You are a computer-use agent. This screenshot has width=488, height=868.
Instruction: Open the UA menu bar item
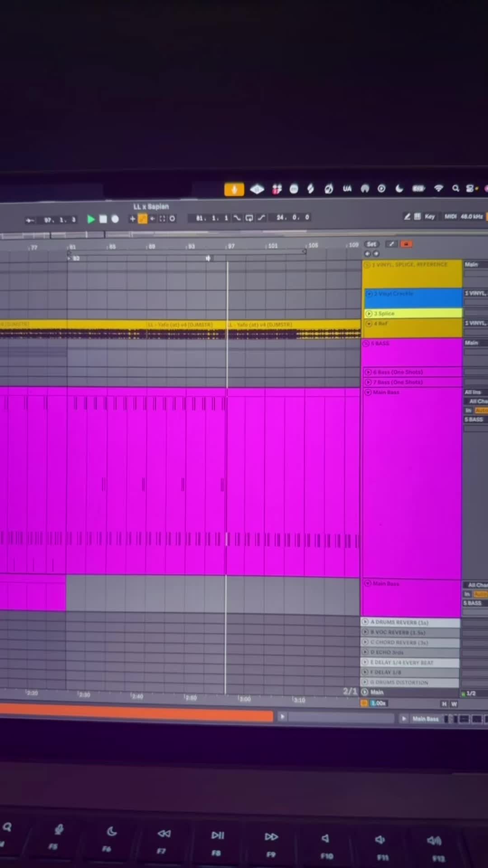pyautogui.click(x=347, y=189)
